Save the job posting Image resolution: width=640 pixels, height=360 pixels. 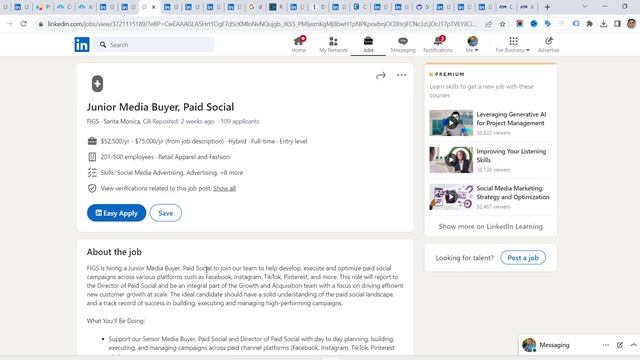coord(166,213)
